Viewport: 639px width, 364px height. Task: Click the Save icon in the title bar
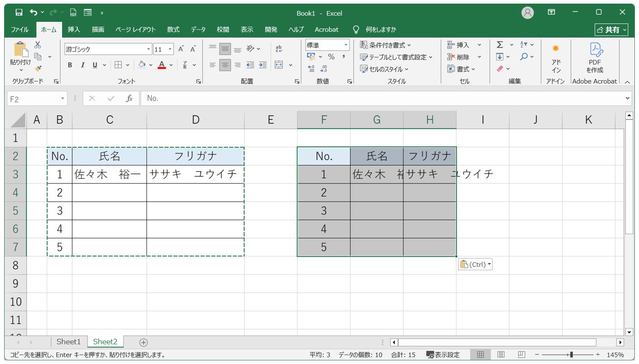point(19,12)
